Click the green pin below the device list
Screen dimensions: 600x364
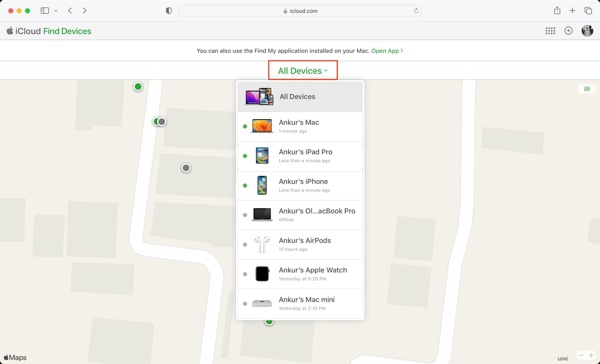click(269, 322)
